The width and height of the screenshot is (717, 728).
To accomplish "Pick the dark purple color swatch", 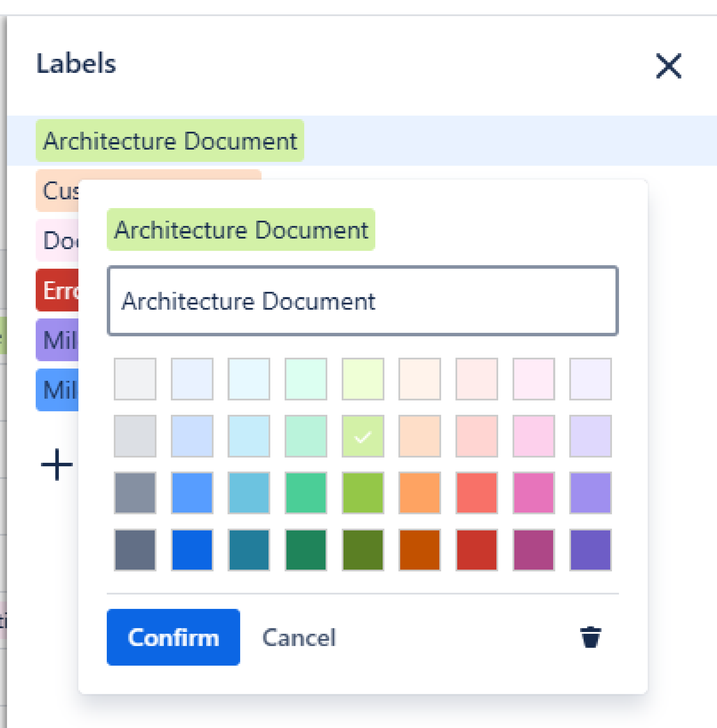I will 590,550.
